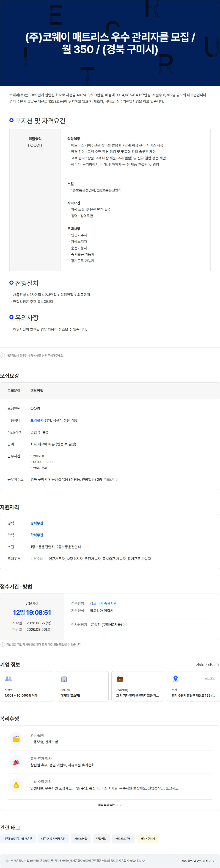Click the 산업(업종) briefcase icon

point(120,679)
